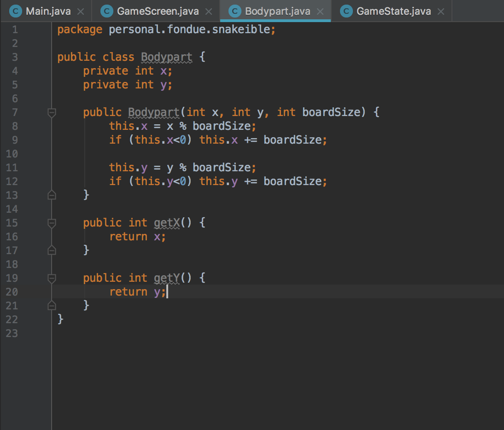Collapse the getY method at line 19
Screen dimensions: 504x430
point(52,278)
